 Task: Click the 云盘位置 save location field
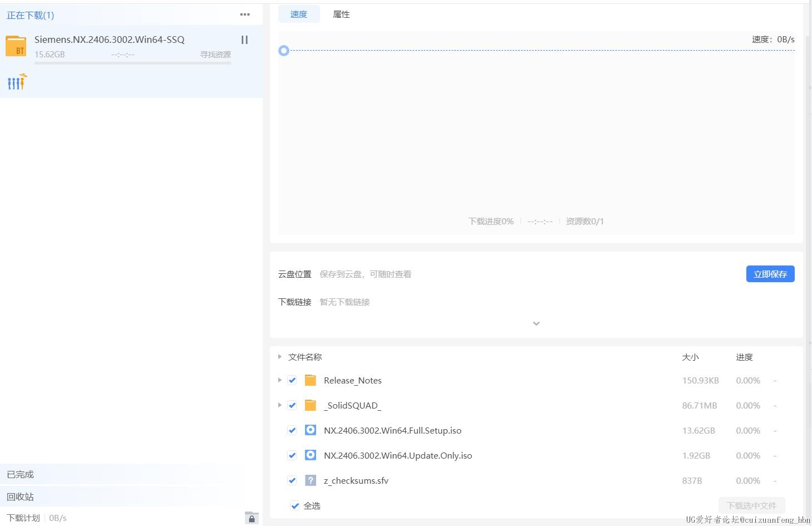pyautogui.click(x=365, y=274)
